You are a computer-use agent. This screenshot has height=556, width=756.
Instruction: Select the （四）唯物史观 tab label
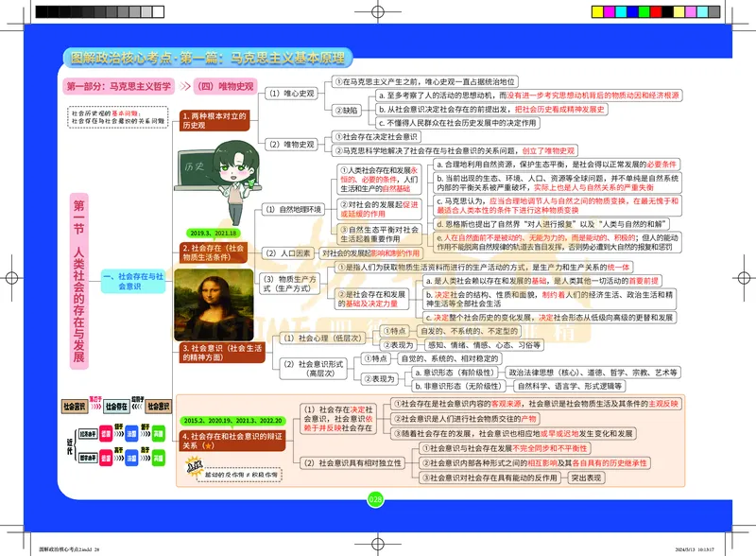225,86
